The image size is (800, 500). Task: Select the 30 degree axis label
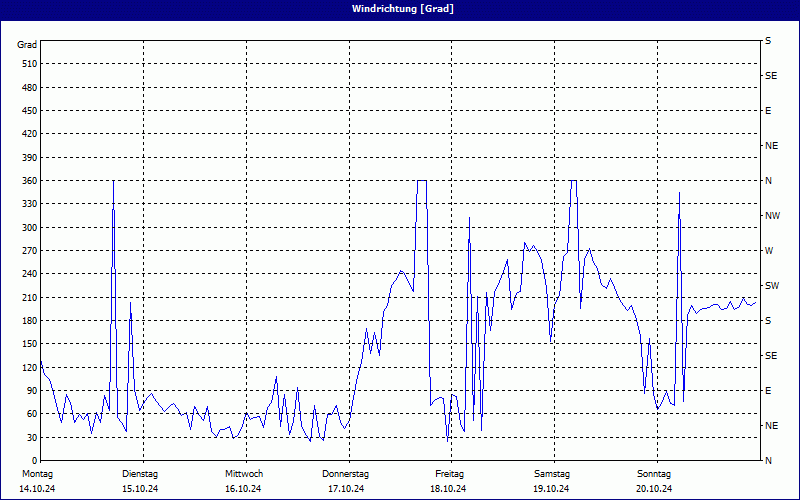pyautogui.click(x=32, y=437)
